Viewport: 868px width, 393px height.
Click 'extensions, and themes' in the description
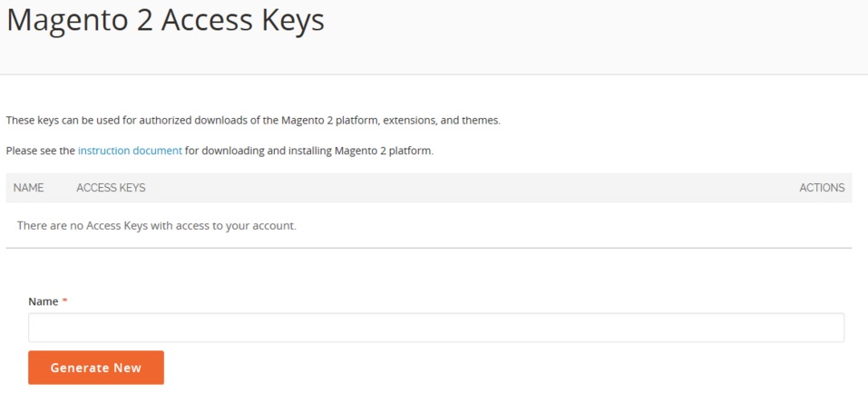click(x=441, y=121)
